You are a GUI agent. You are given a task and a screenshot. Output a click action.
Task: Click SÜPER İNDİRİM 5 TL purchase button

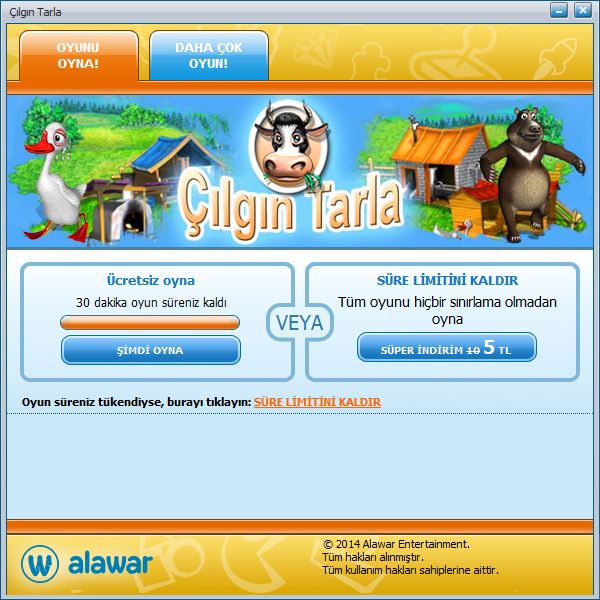[447, 347]
